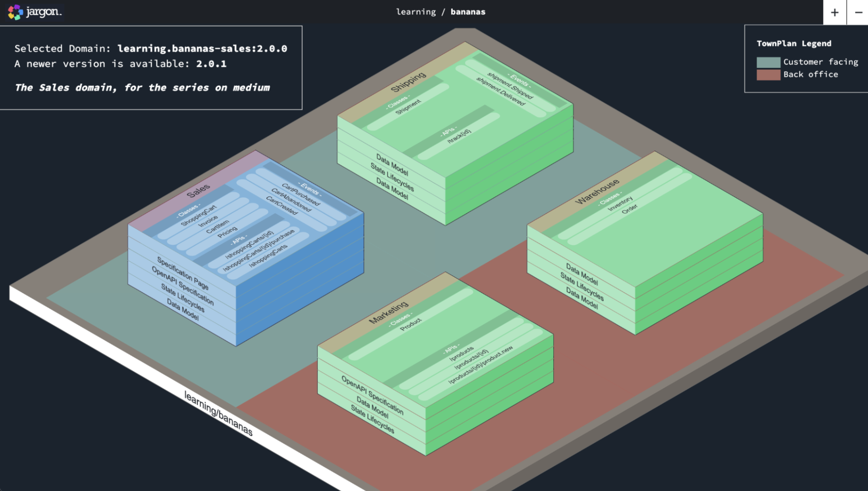The width and height of the screenshot is (868, 491).
Task: Open the learning breadcrumb link
Action: tap(416, 12)
